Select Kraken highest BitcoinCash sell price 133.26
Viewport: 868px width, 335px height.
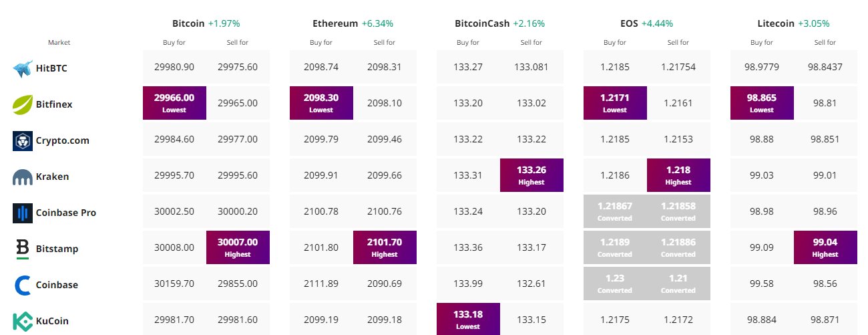pyautogui.click(x=531, y=175)
